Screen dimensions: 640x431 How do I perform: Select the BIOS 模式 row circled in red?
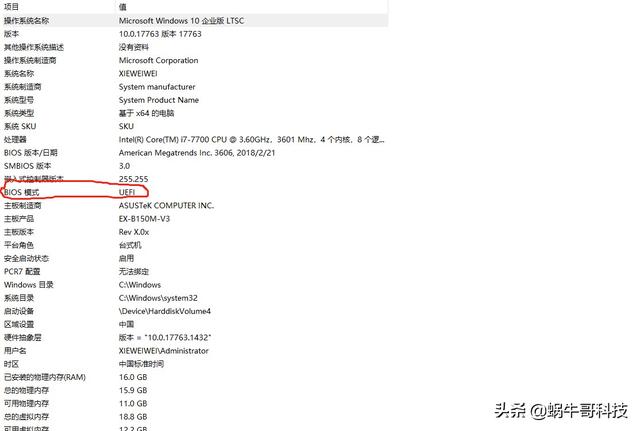point(194,192)
